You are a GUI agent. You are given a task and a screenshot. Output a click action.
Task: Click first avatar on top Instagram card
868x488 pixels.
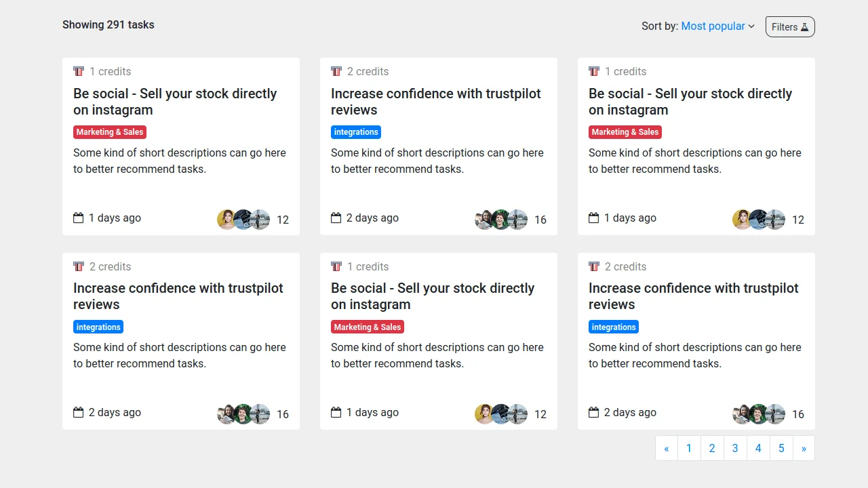click(227, 219)
